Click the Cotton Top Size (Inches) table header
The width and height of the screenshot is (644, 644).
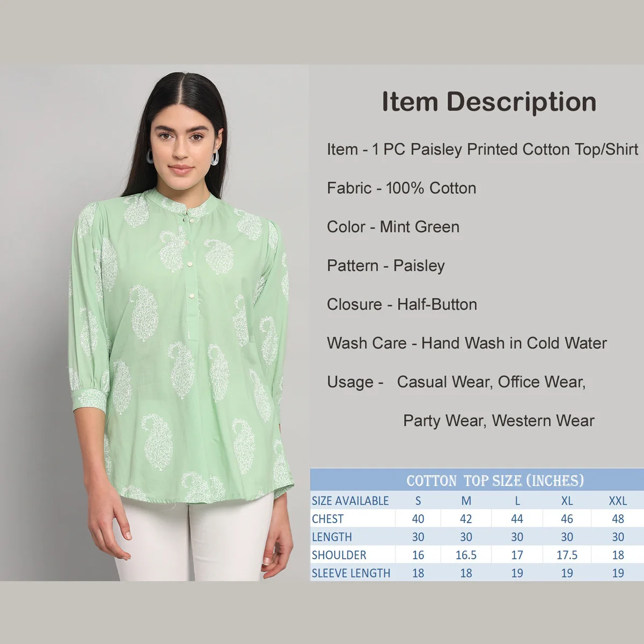pos(495,480)
